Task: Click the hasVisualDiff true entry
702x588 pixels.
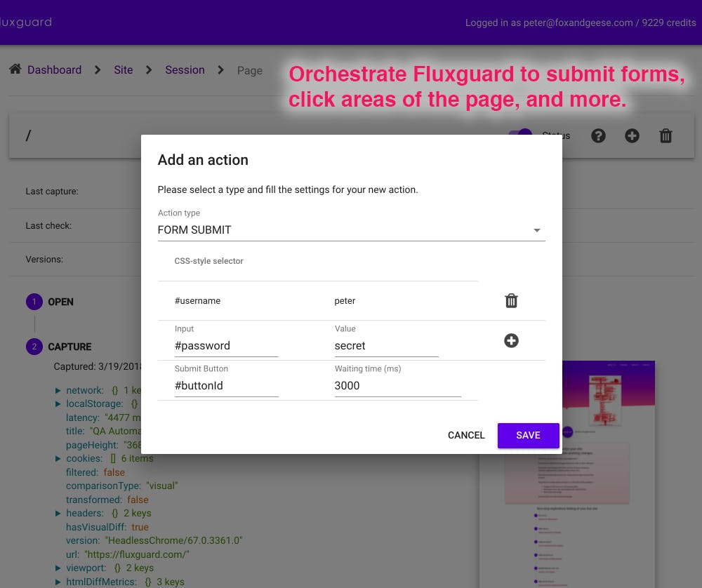Action: 107,527
